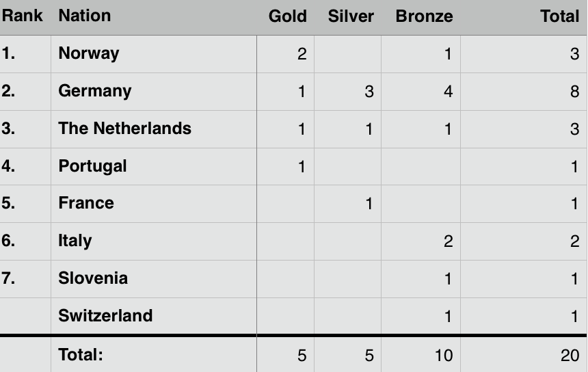
Task: Select the Germany nation cell
Action: tap(154, 92)
